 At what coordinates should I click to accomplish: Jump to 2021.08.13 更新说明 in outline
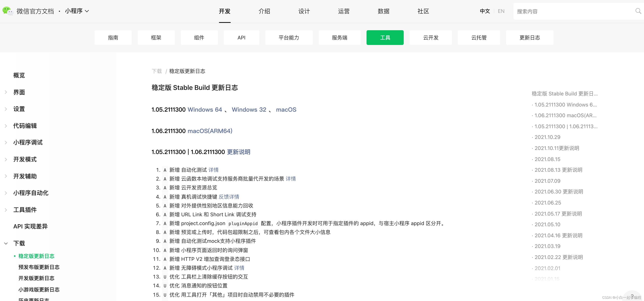coord(558,170)
